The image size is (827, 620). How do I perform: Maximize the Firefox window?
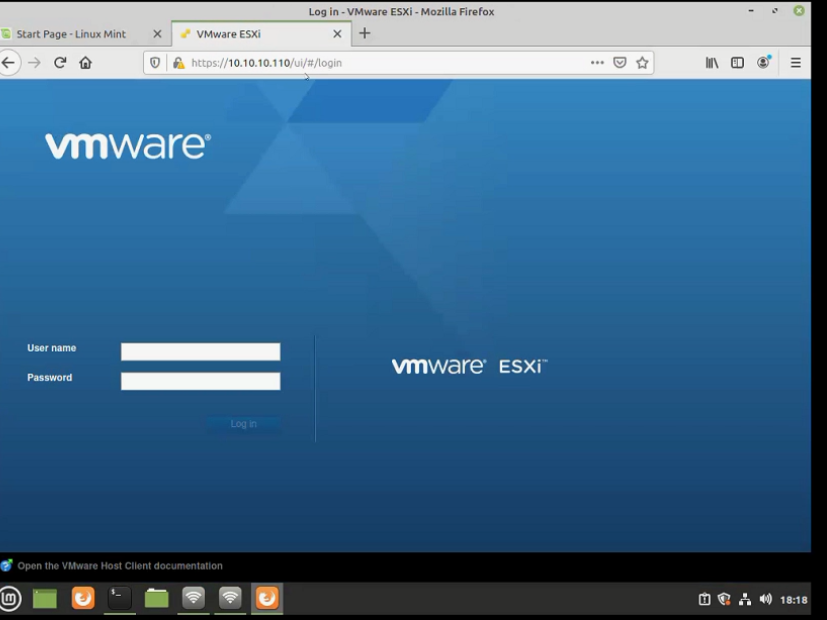(775, 11)
